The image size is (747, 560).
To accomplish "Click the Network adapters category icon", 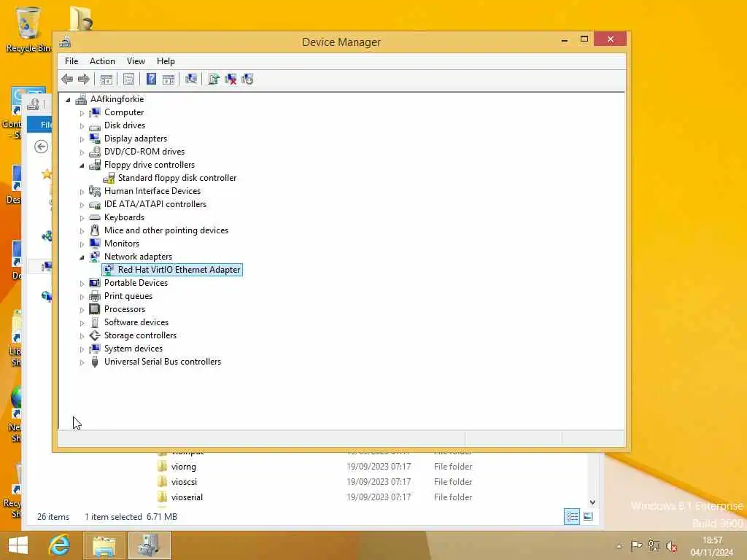I will pos(95,257).
